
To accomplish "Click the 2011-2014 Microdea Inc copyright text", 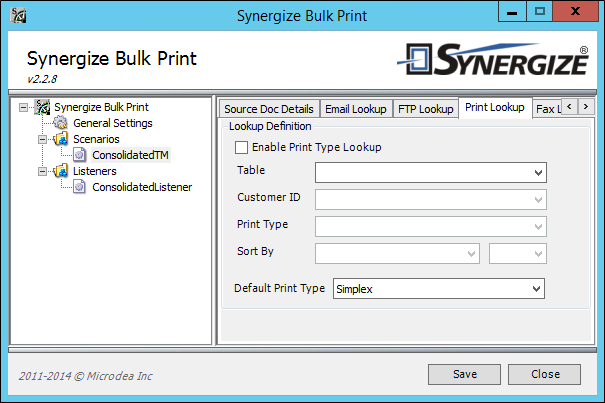I will coord(86,376).
